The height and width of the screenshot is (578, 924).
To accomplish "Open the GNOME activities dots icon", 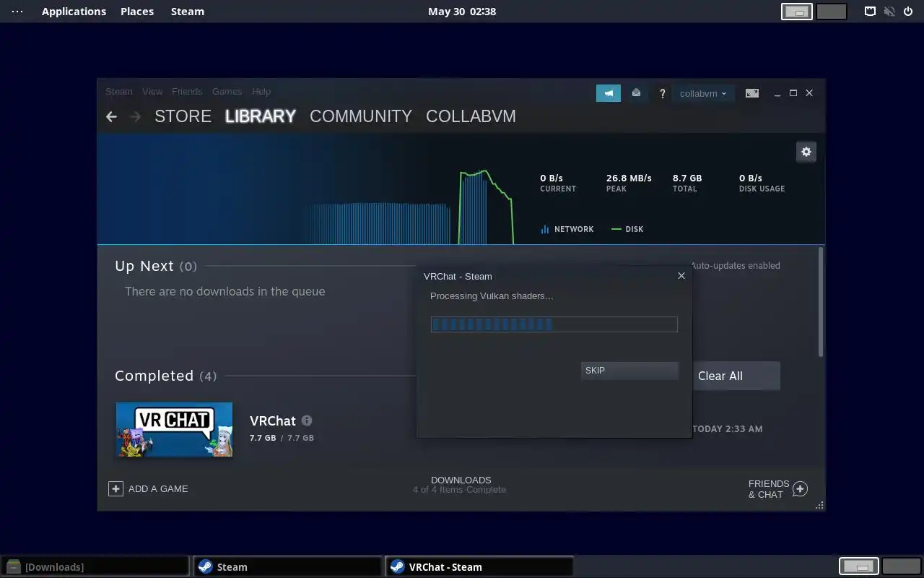I will (17, 12).
